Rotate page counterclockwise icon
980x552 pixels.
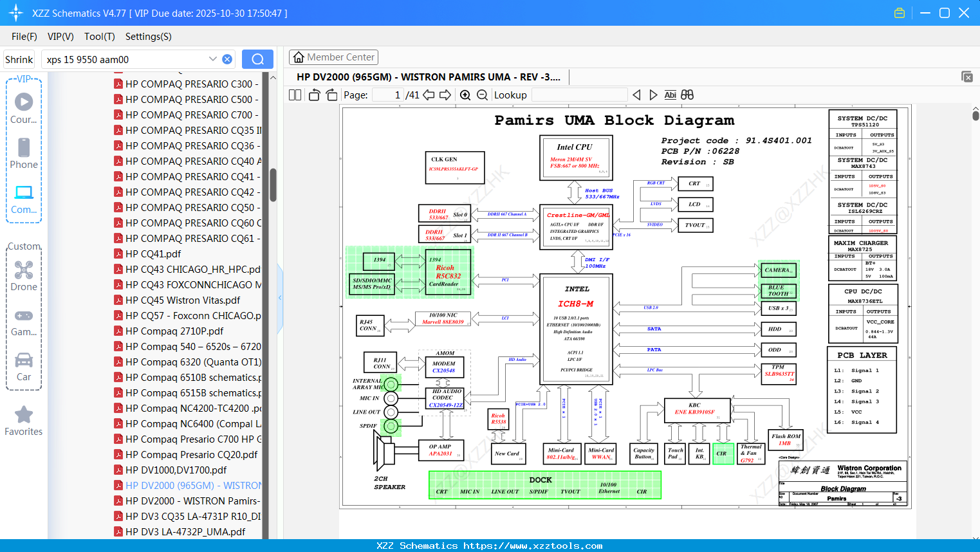315,95
